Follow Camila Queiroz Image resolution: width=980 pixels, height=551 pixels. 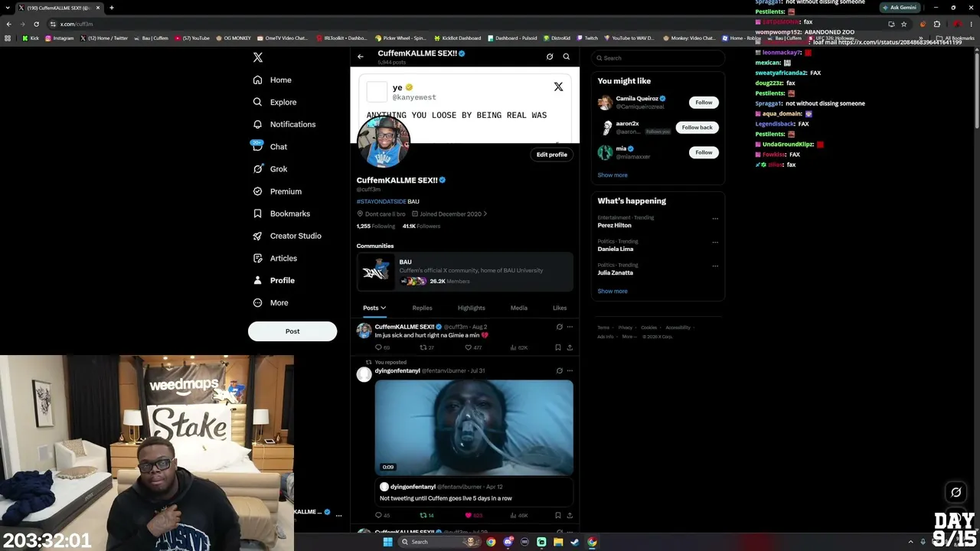pyautogui.click(x=704, y=103)
